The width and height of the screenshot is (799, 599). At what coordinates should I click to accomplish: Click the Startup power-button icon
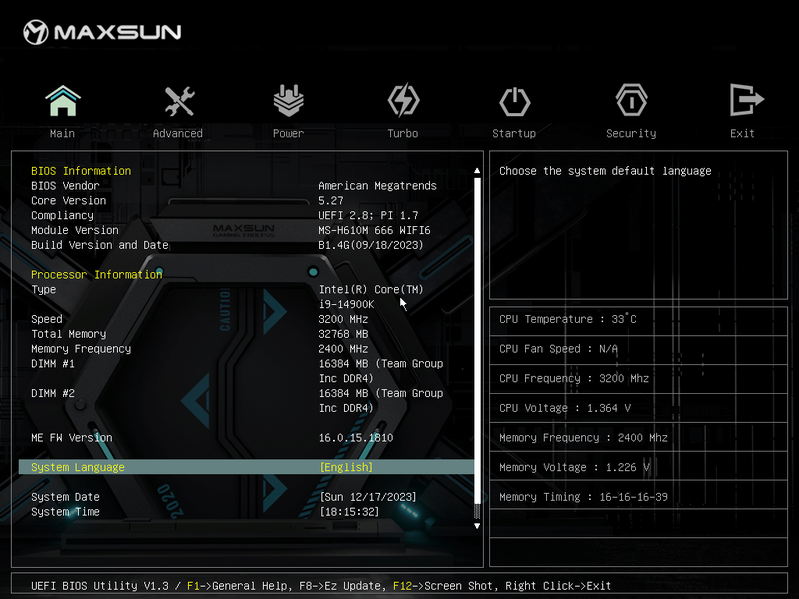514,101
